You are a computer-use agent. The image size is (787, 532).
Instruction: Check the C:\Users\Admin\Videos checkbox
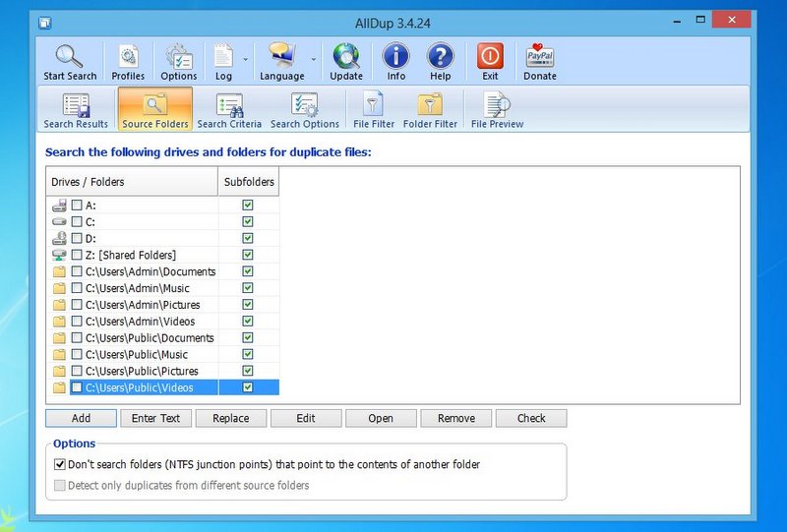point(77,322)
